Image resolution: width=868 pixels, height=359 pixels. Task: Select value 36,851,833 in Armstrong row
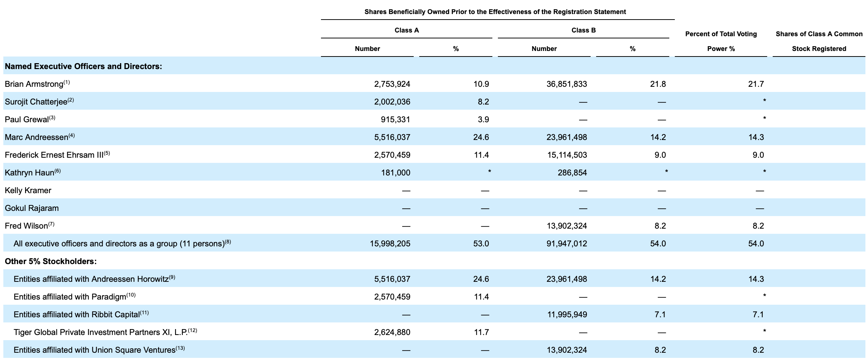[567, 84]
